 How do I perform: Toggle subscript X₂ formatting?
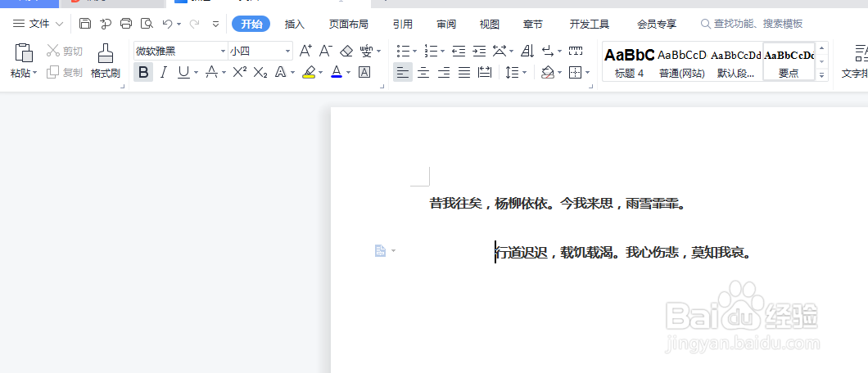point(260,72)
